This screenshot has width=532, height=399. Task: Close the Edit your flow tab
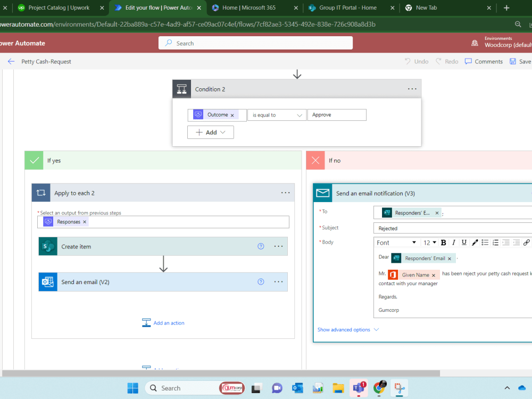click(199, 8)
